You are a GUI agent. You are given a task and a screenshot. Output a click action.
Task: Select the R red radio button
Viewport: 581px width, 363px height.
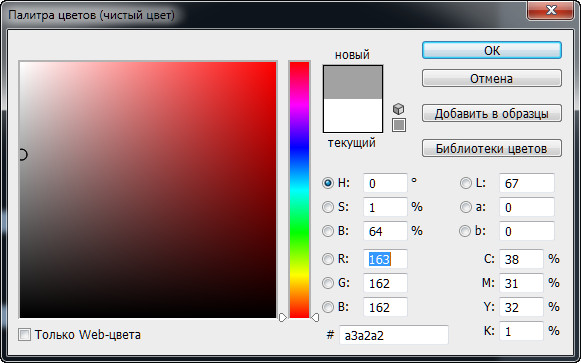tap(328, 259)
